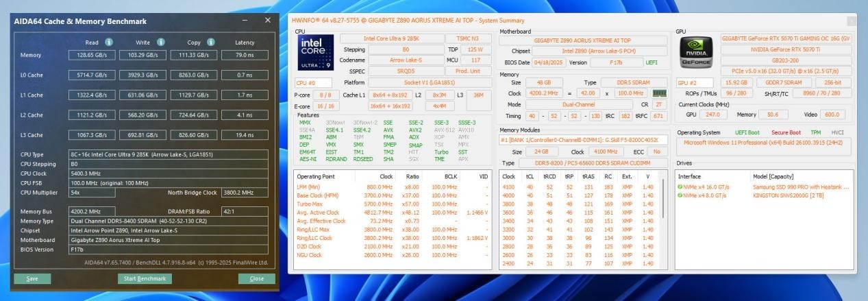The height and width of the screenshot is (301, 868).
Task: Click the Close button in AIDA64
Action: 257,279
